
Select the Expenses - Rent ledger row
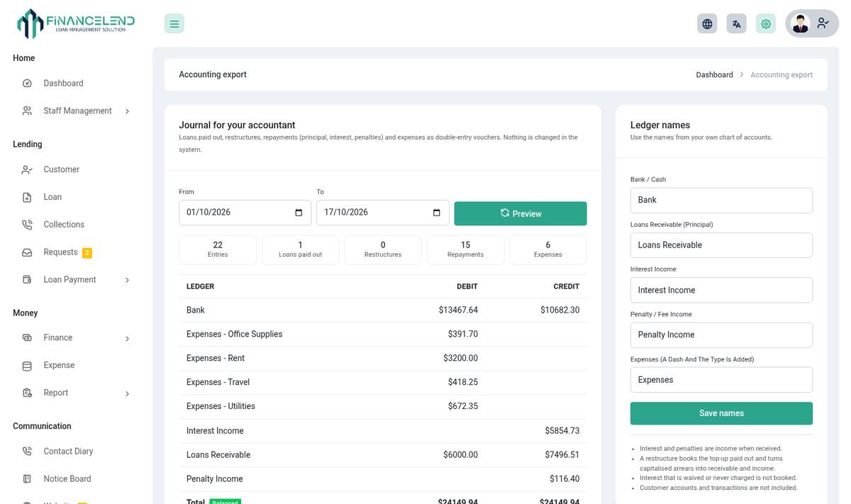383,358
